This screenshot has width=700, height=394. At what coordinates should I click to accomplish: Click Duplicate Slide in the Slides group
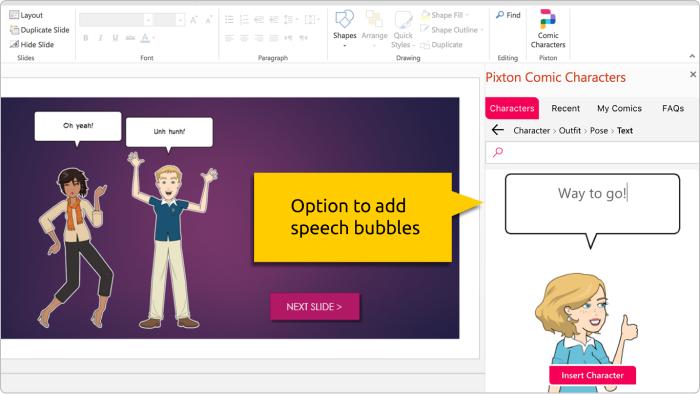point(40,30)
